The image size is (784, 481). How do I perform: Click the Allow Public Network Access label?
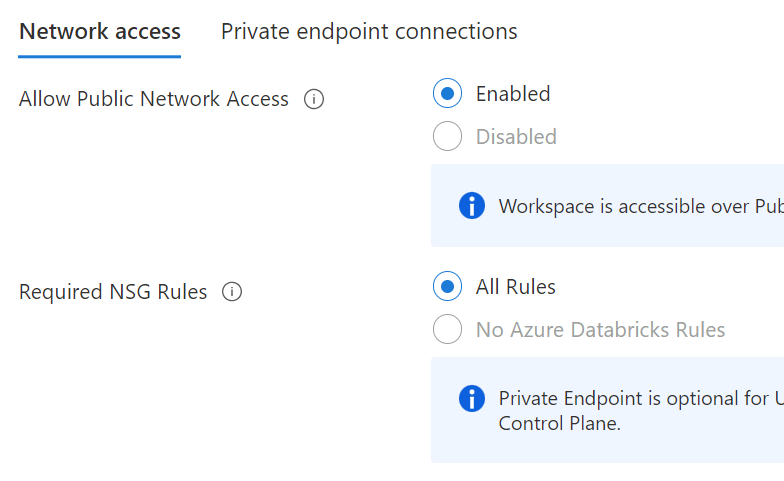coord(154,99)
